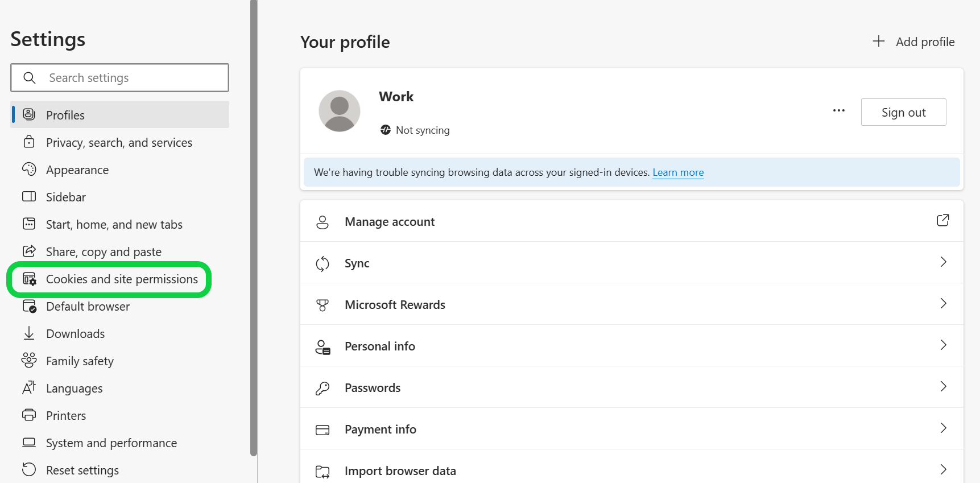Viewport: 980px width, 483px height.
Task: Click the Sign out button
Action: [x=903, y=112]
